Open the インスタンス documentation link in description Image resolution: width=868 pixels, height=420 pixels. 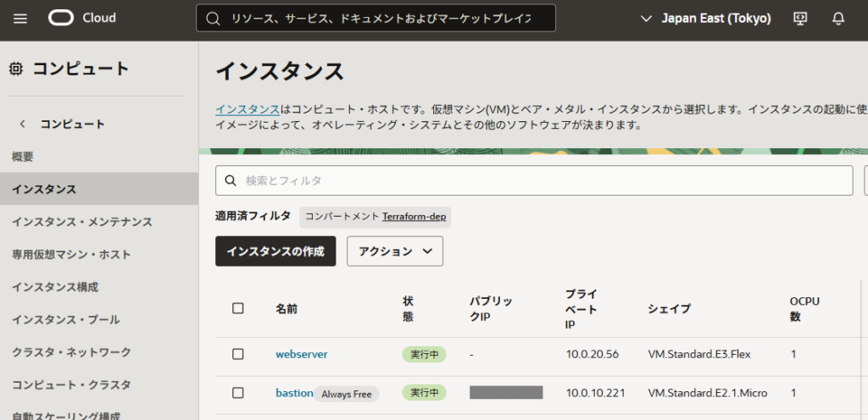click(247, 109)
